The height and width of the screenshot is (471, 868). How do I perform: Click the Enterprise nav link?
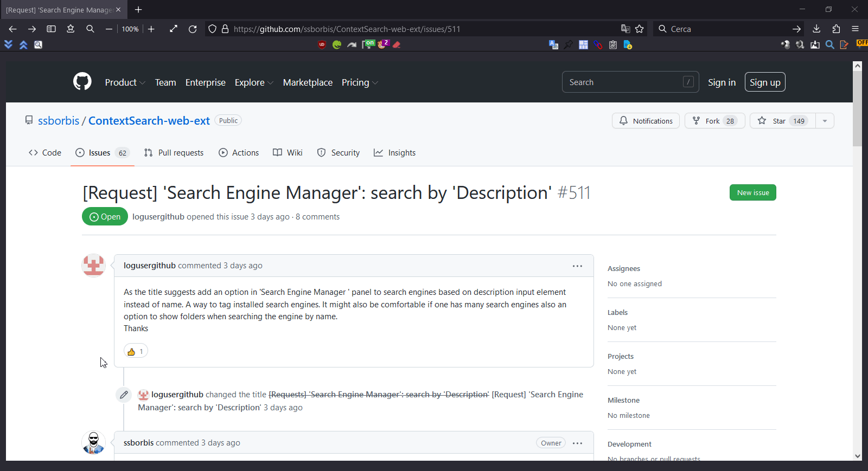[x=206, y=82]
